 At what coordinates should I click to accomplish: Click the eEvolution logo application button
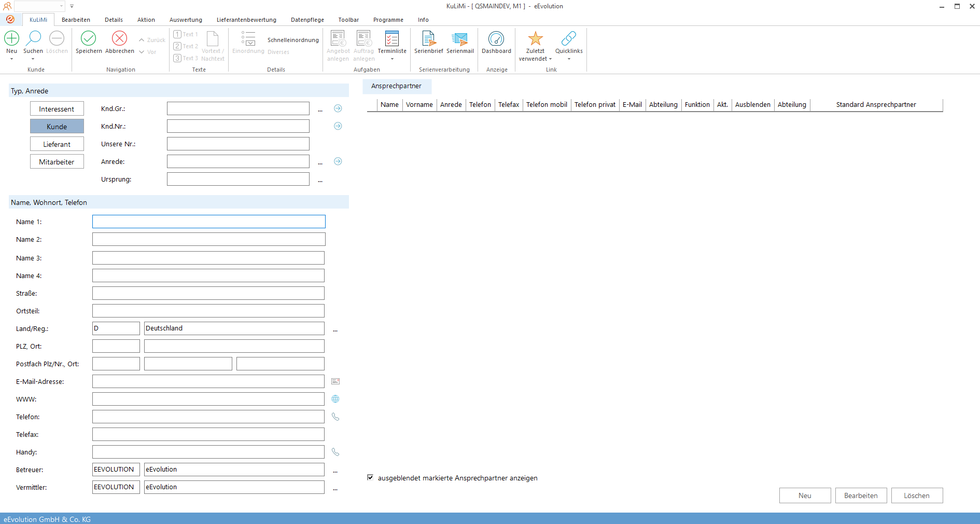(x=10, y=19)
